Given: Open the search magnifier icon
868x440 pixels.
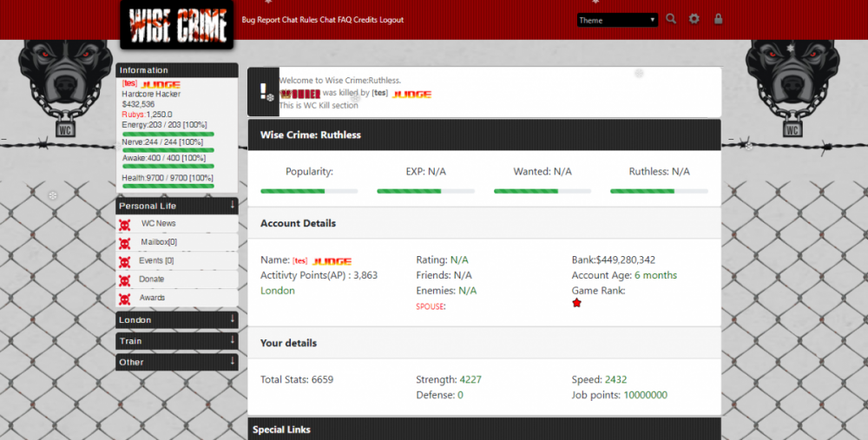Looking at the screenshot, I should pos(671,19).
